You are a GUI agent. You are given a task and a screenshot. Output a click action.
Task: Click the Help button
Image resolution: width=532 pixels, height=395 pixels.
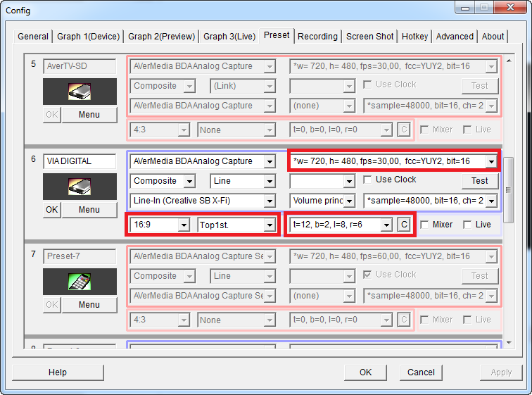pyautogui.click(x=58, y=372)
